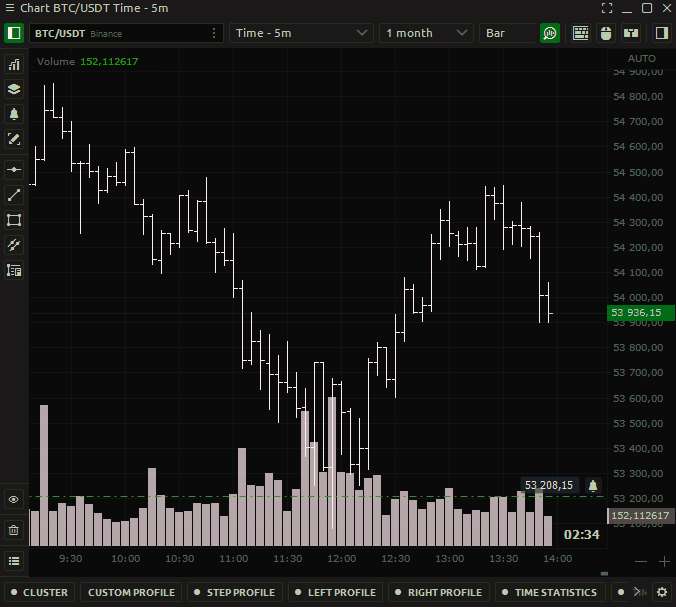
Task: Select the trend line drawing tool
Action: (14, 195)
